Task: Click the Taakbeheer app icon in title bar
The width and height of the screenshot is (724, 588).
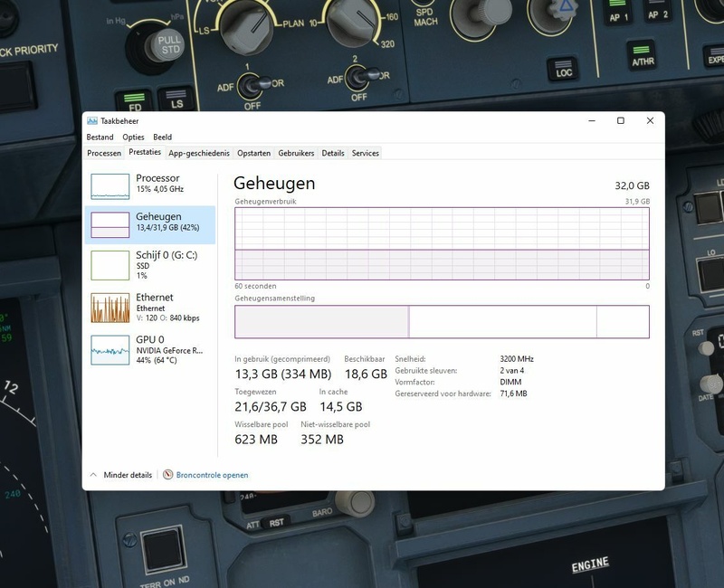Action: coord(92,121)
